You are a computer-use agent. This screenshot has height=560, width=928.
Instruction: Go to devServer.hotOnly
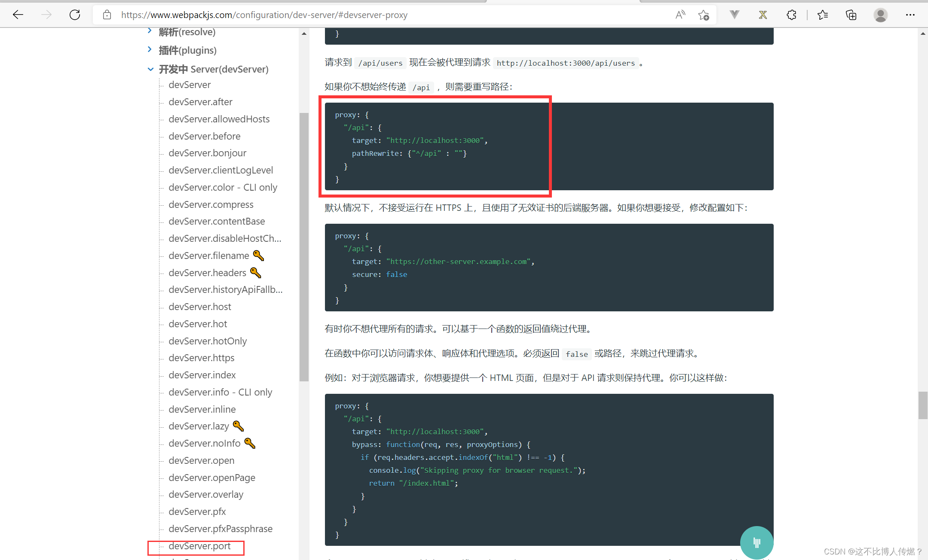208,341
